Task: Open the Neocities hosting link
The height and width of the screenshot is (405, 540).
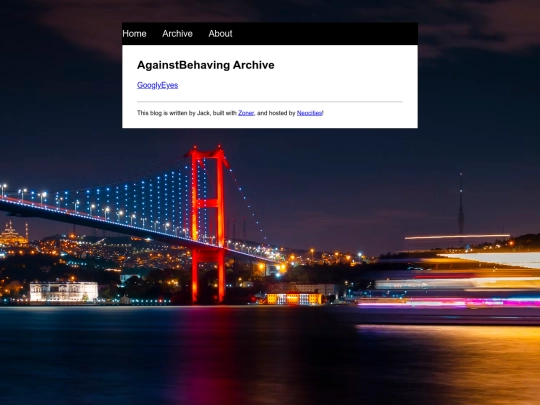Action: (309, 113)
